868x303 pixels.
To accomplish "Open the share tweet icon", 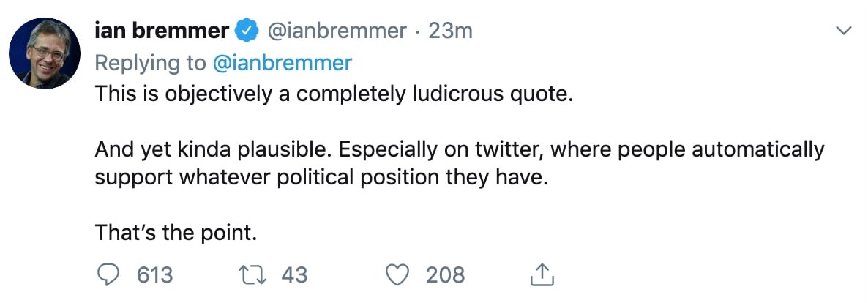I will point(541,274).
